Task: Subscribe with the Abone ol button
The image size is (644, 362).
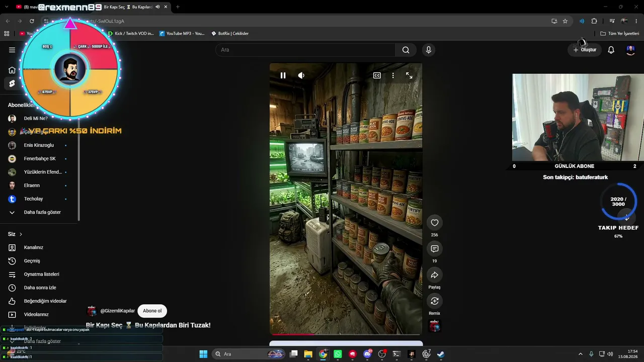Action: (x=152, y=311)
